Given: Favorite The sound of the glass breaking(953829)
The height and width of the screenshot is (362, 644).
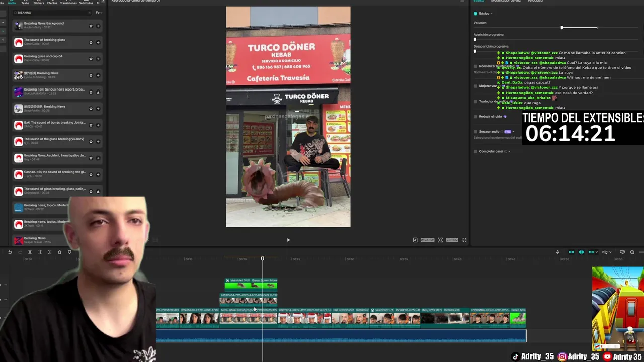Looking at the screenshot, I should point(91,142).
